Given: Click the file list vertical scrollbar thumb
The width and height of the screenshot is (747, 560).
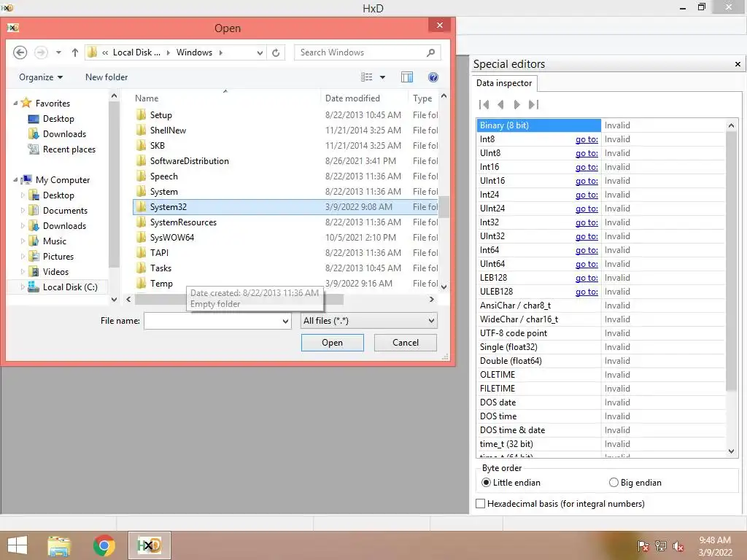Looking at the screenshot, I should point(444,206).
